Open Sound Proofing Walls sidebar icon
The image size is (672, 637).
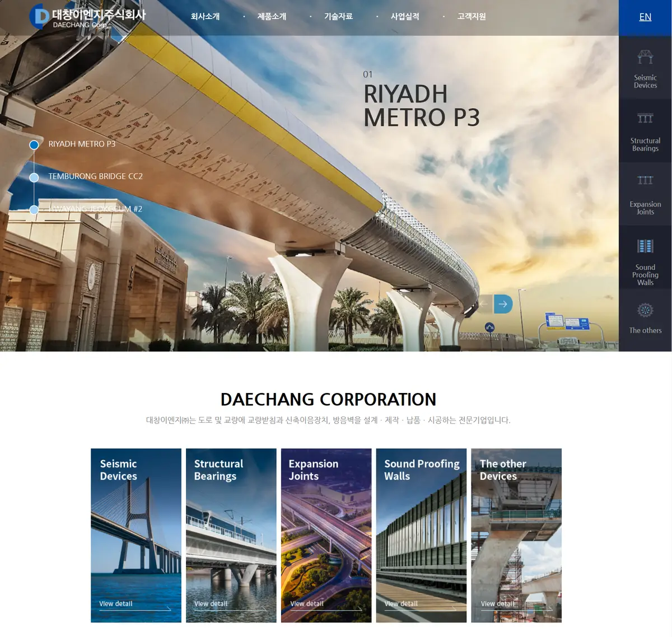point(645,246)
